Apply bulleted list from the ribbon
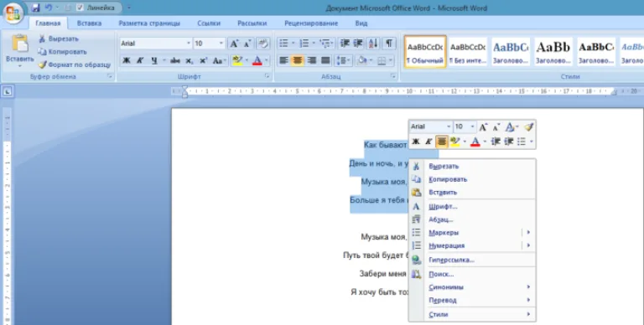 click(283, 44)
